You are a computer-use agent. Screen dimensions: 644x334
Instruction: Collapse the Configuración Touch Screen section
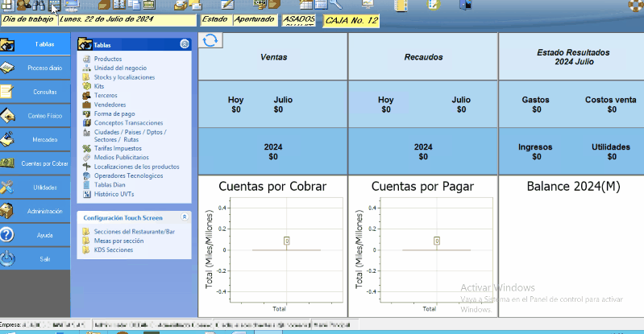[185, 217]
